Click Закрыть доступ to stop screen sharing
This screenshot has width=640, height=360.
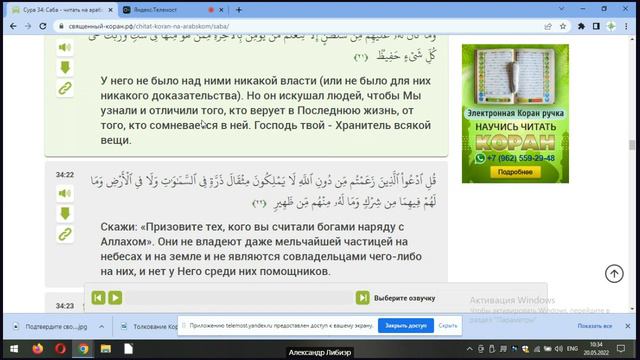pos(406,326)
